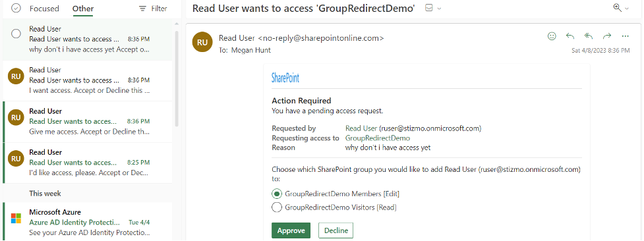
Task: Click the Reply arrow icon
Action: point(570,36)
